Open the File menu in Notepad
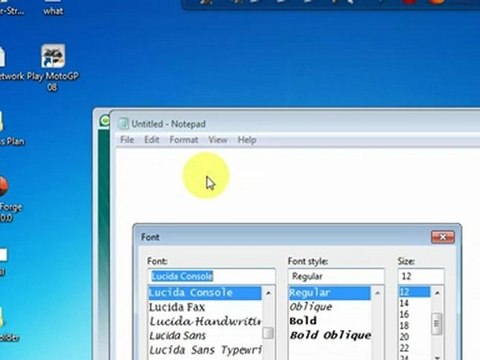This screenshot has height=360, width=480. 127,140
